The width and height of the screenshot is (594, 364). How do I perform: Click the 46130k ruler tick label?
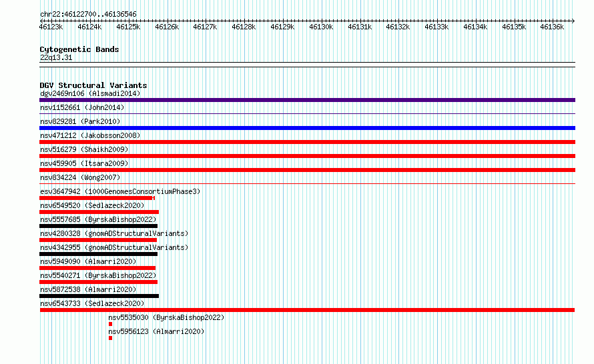pyautogui.click(x=321, y=27)
